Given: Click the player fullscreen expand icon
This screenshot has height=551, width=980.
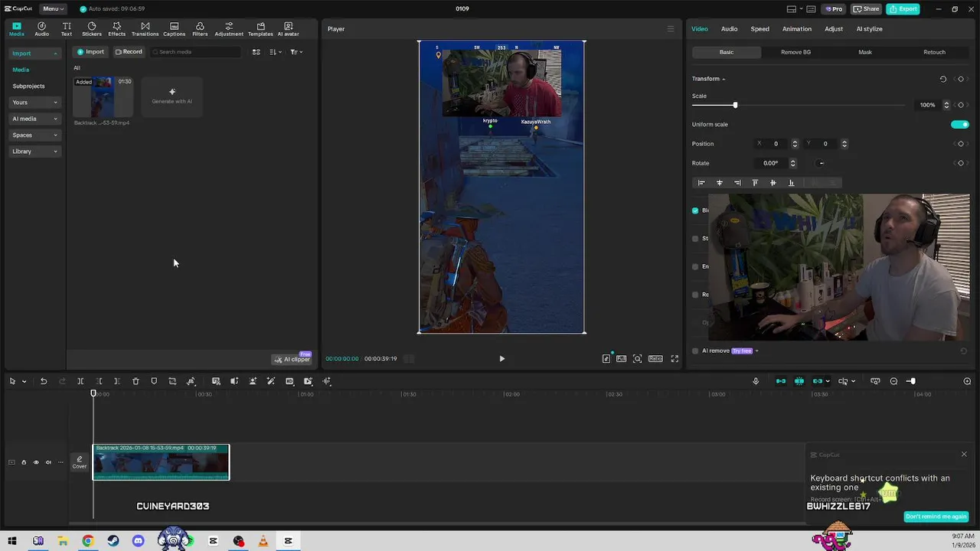Looking at the screenshot, I should pyautogui.click(x=675, y=358).
